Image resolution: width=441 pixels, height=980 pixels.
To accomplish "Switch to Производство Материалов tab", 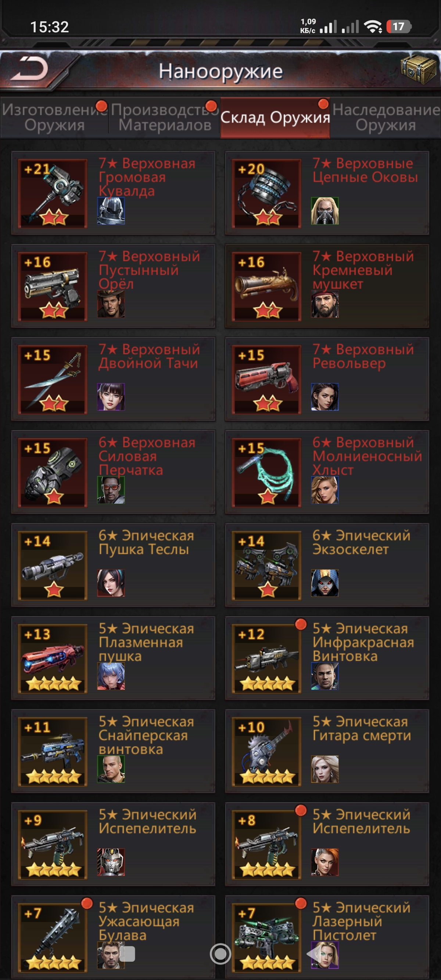I will coord(165,117).
